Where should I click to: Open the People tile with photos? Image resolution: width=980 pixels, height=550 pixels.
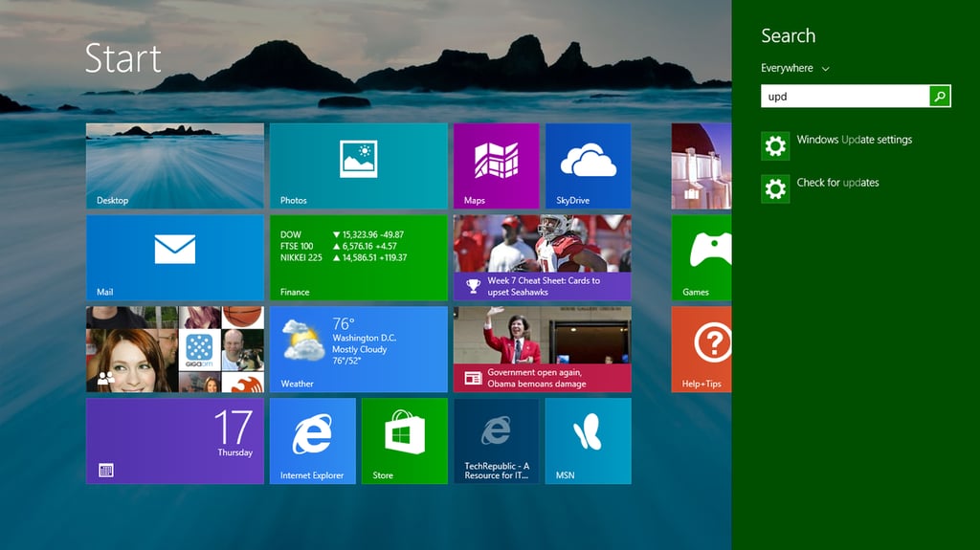[175, 349]
